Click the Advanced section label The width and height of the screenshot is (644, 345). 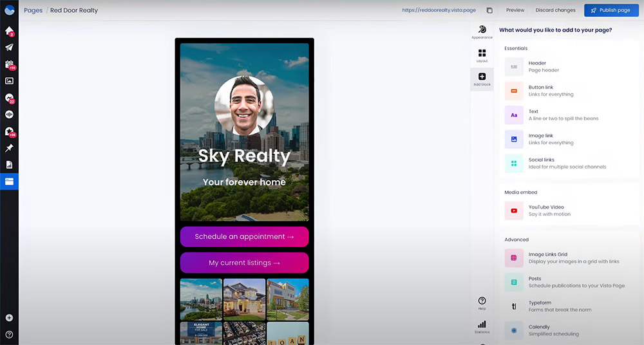(x=516, y=239)
